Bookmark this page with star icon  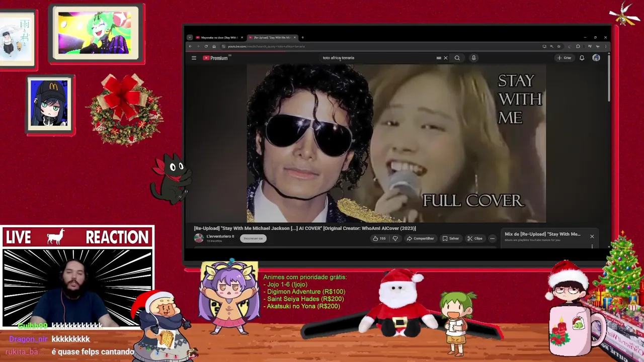point(558,46)
